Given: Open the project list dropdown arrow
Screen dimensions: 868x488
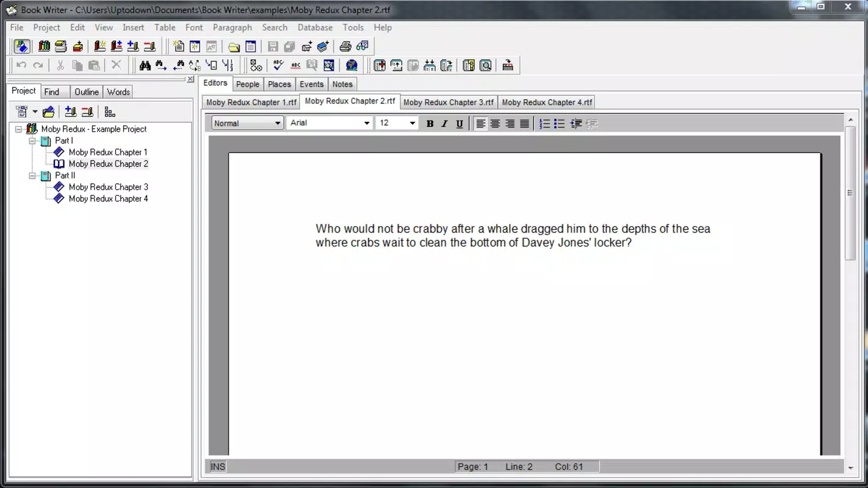Looking at the screenshot, I should (35, 112).
